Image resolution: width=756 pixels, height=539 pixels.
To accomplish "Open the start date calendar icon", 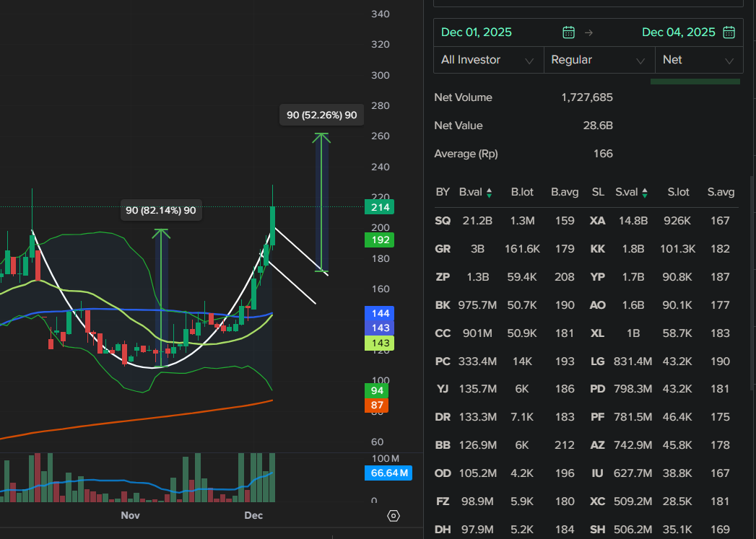I will point(569,32).
